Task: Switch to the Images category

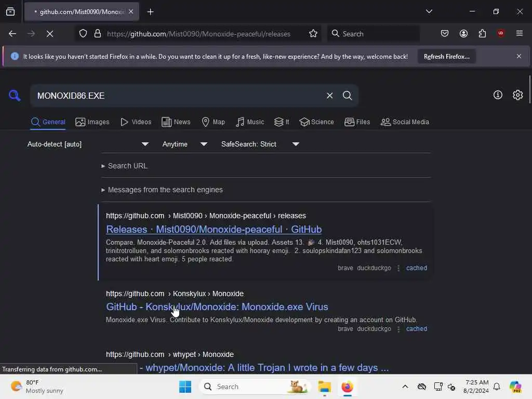Action: point(92,122)
